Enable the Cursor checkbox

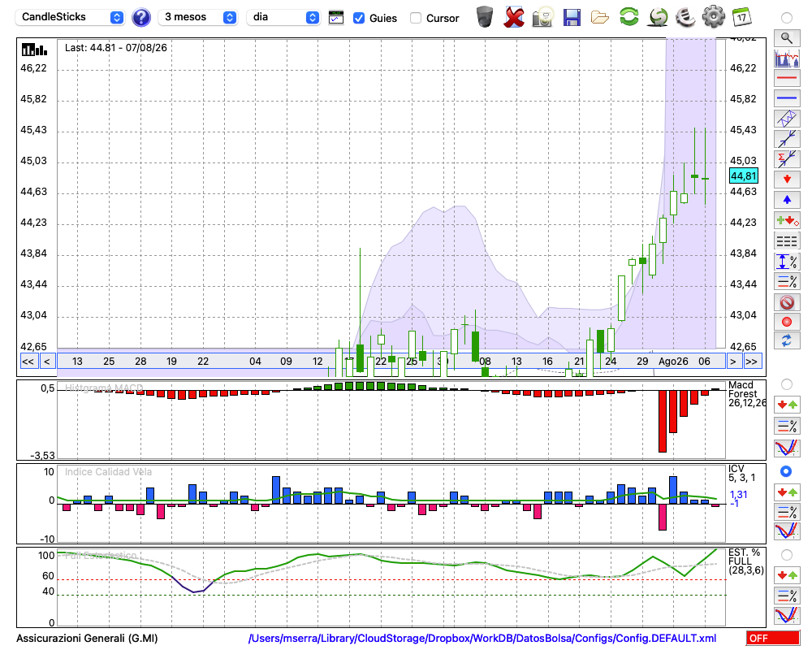click(415, 18)
